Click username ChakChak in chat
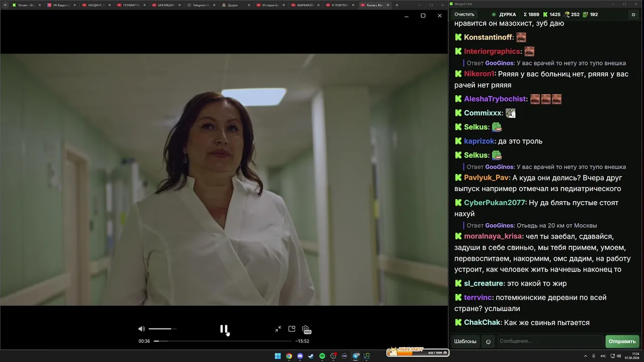The height and width of the screenshot is (362, 644). click(x=482, y=323)
